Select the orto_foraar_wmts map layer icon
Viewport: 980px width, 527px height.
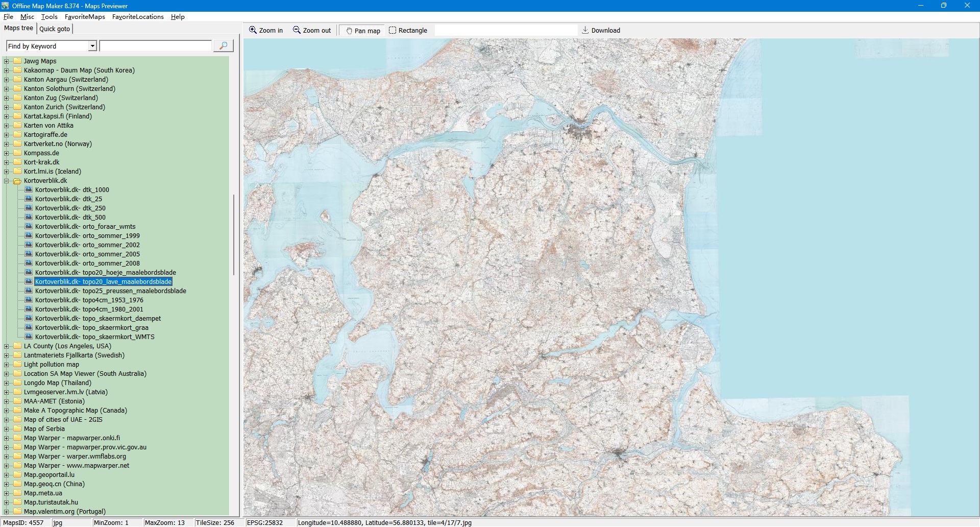tap(29, 227)
